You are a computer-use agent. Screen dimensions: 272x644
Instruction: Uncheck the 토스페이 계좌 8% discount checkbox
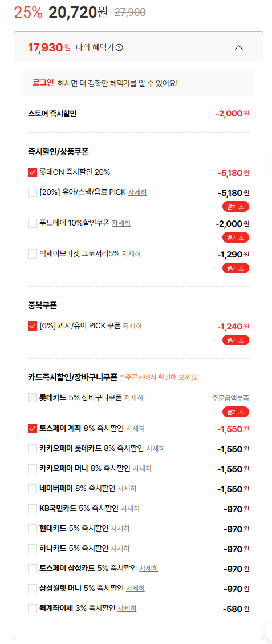tap(33, 429)
